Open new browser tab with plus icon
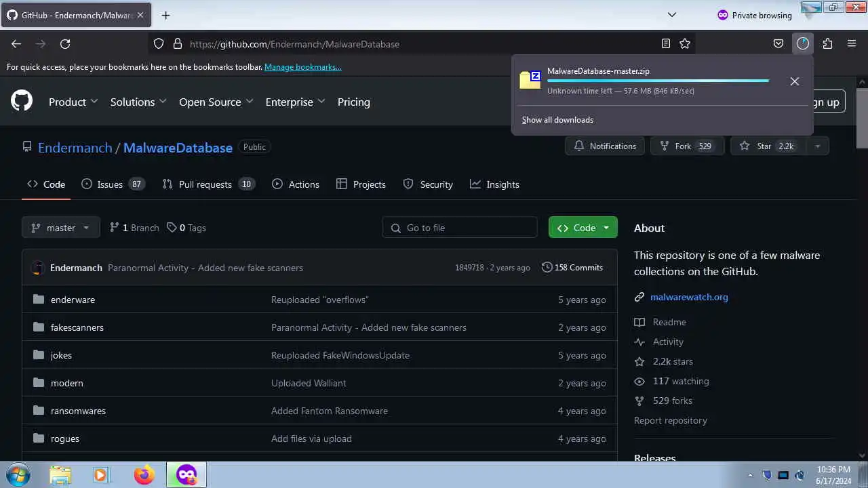 [165, 15]
